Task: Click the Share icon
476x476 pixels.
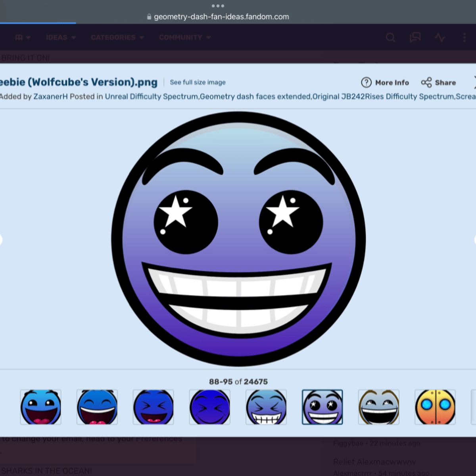Action: [426, 83]
